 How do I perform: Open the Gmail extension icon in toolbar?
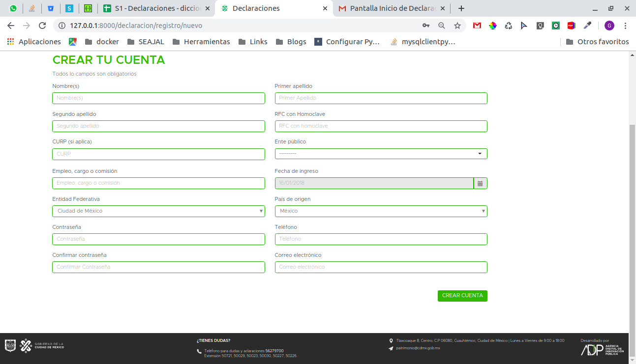pos(477,26)
